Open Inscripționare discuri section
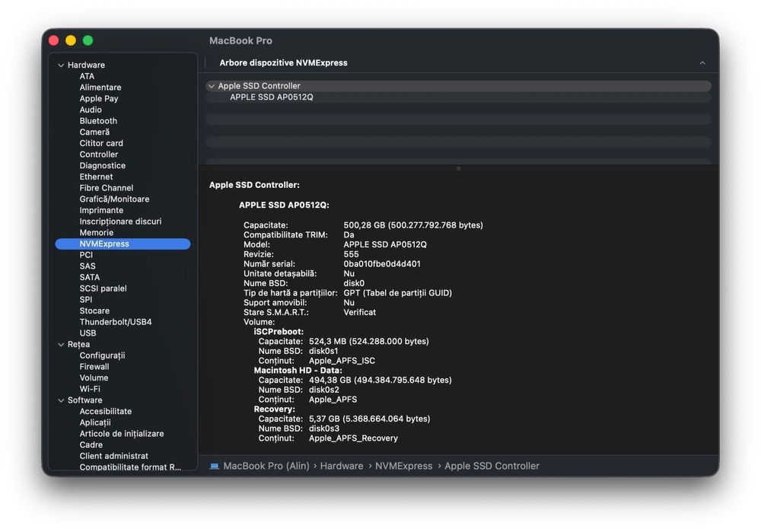The width and height of the screenshot is (761, 532). [120, 221]
